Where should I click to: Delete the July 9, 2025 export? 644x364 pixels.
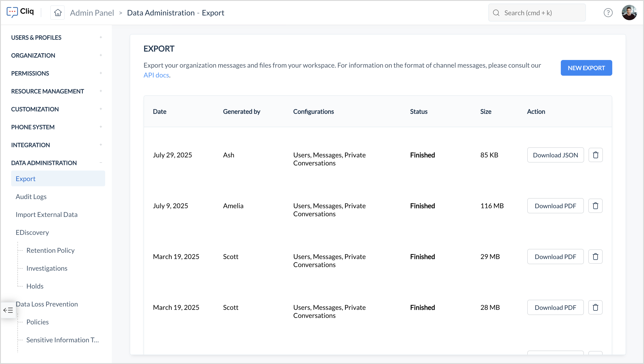coord(595,206)
